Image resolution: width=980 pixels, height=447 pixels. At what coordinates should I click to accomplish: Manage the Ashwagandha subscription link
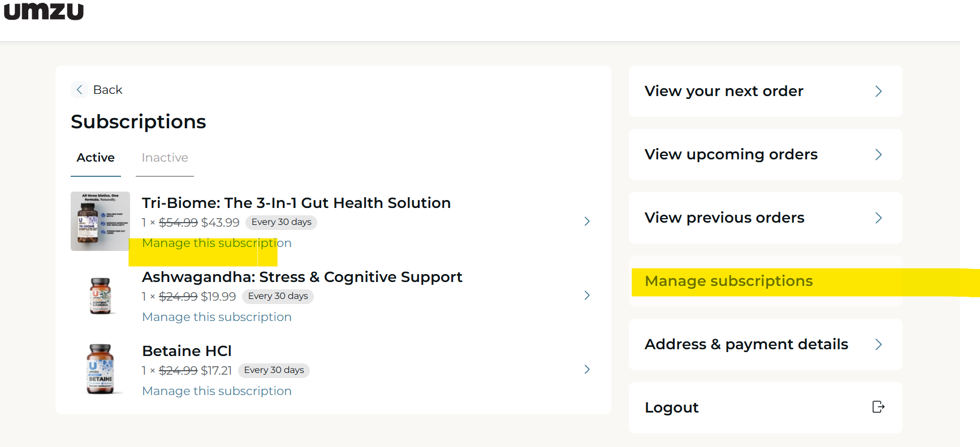point(217,317)
